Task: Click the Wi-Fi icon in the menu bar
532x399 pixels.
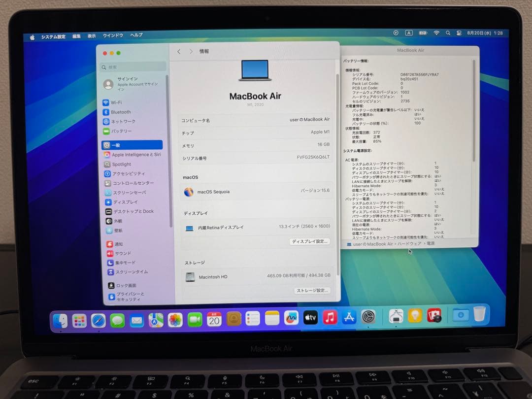Action: click(x=436, y=33)
